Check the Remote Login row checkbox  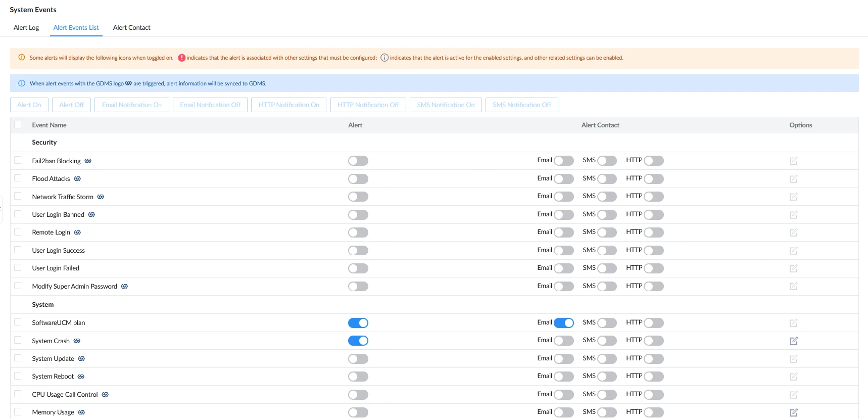tap(18, 232)
